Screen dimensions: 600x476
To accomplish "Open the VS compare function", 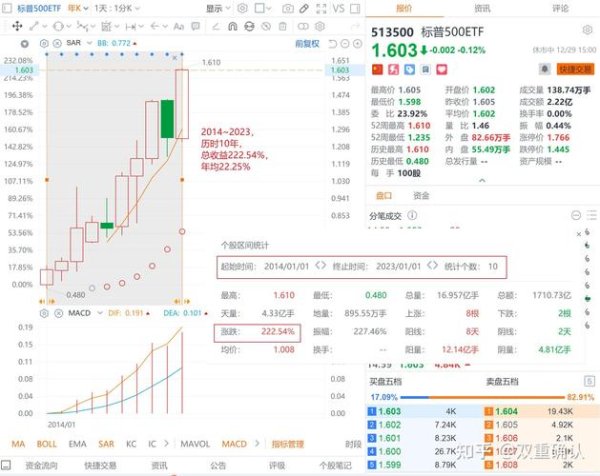I will click(x=338, y=8).
